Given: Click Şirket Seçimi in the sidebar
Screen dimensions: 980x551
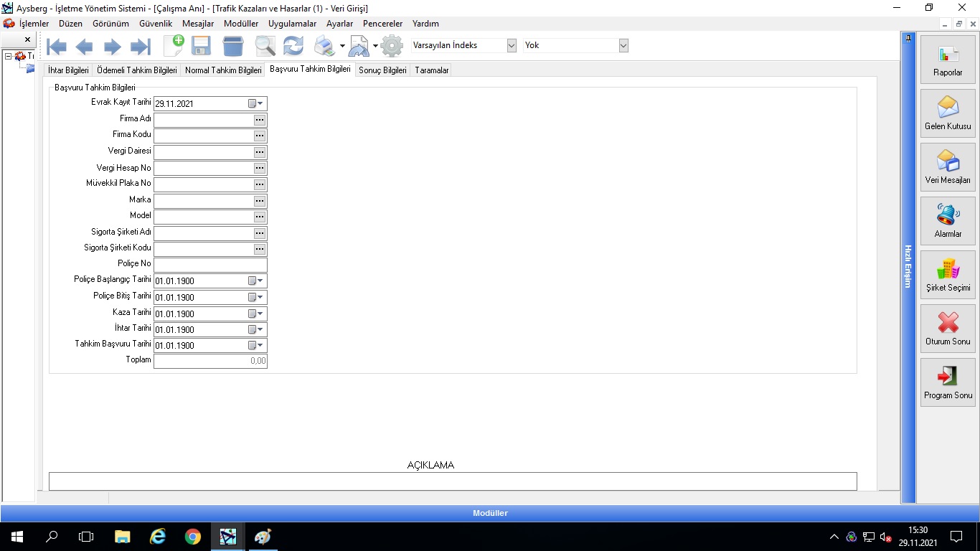Looking at the screenshot, I should click(x=948, y=275).
